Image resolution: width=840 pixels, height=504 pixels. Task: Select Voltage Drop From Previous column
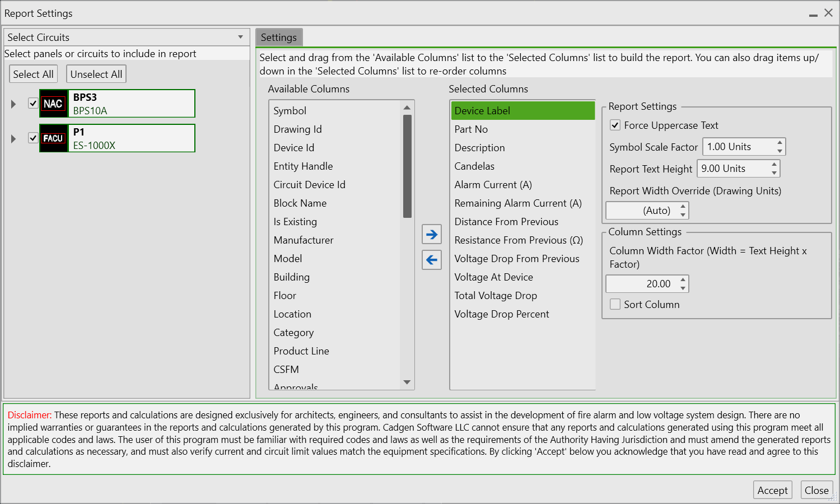(x=523, y=259)
